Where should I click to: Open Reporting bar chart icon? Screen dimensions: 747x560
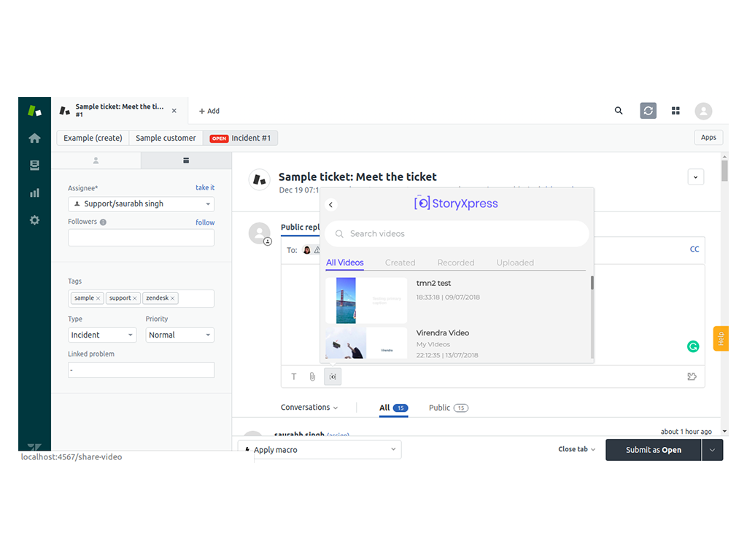(34, 192)
